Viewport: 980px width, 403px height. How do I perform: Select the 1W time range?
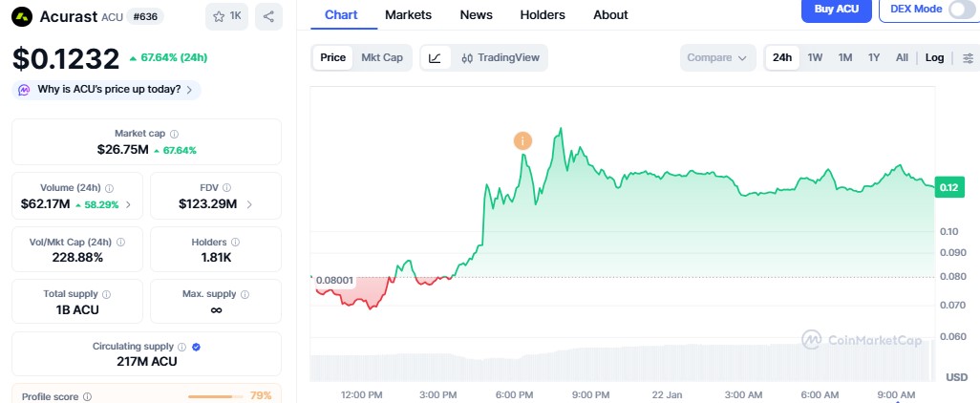[815, 57]
